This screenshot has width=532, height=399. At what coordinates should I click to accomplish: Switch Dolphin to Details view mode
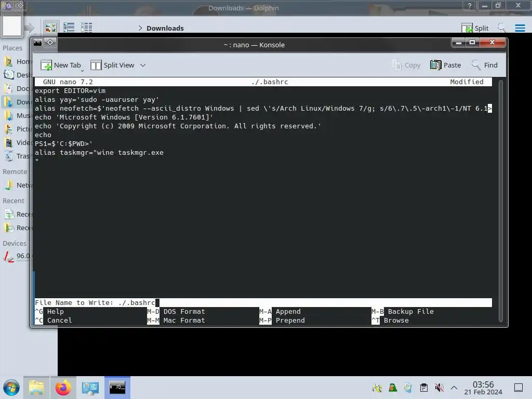[87, 28]
